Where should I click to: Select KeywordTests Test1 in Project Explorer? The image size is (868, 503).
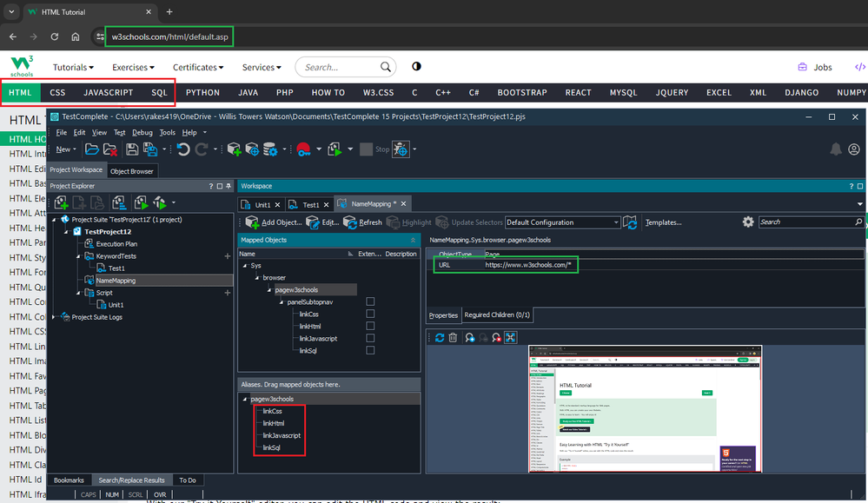(x=116, y=268)
